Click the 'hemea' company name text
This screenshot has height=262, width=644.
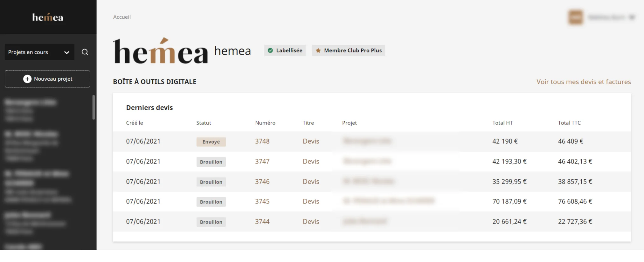point(232,51)
